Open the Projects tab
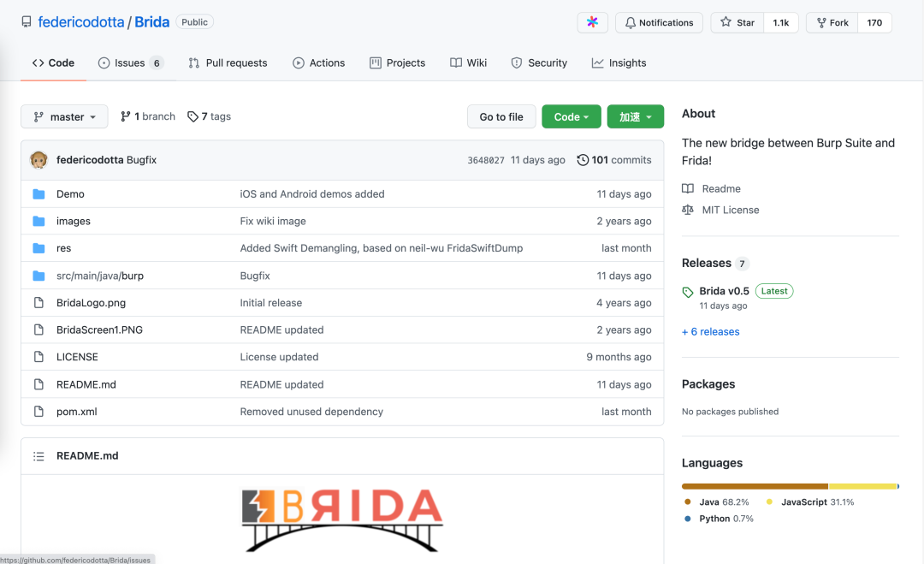This screenshot has height=564, width=924. coord(397,63)
